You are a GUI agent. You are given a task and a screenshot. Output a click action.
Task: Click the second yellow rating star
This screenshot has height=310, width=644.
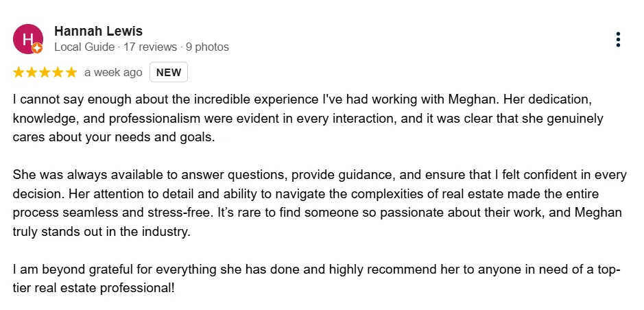pos(32,73)
